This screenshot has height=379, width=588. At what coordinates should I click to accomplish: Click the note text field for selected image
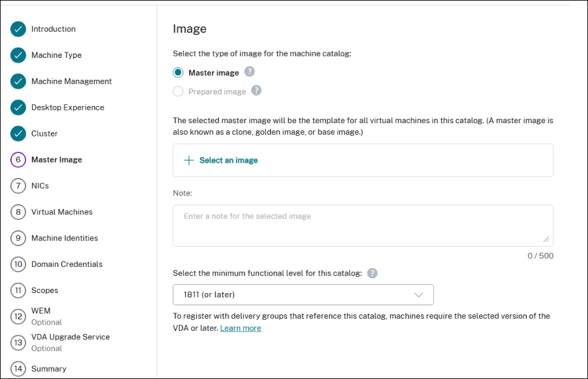click(363, 225)
